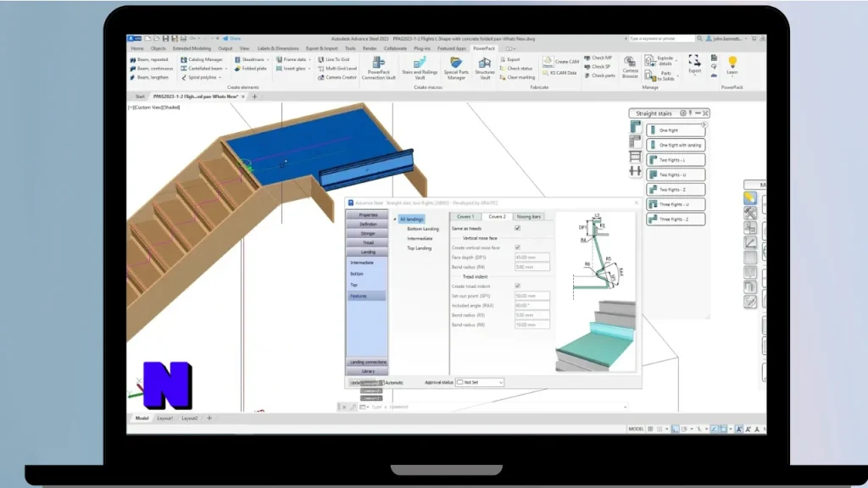Select Intermediate under the Landing section
This screenshot has height=488, width=868.
[362, 263]
